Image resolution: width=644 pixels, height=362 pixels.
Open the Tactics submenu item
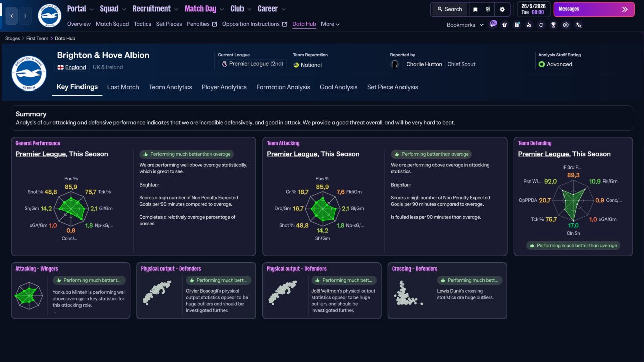click(x=142, y=24)
